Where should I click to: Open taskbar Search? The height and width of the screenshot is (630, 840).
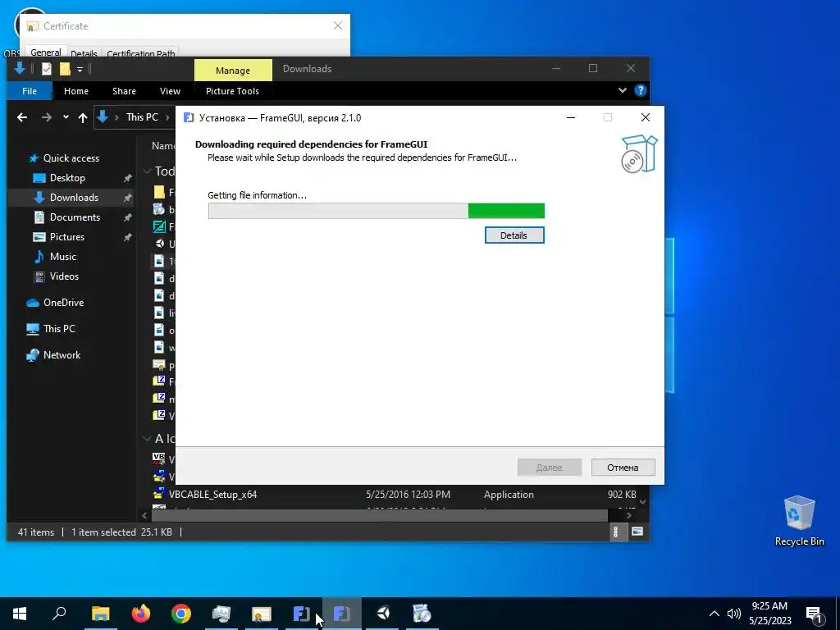(x=59, y=614)
